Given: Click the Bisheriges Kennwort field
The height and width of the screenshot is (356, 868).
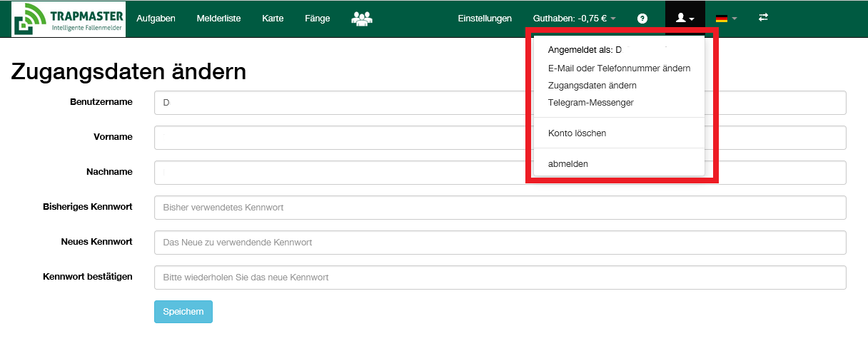Looking at the screenshot, I should (x=500, y=208).
